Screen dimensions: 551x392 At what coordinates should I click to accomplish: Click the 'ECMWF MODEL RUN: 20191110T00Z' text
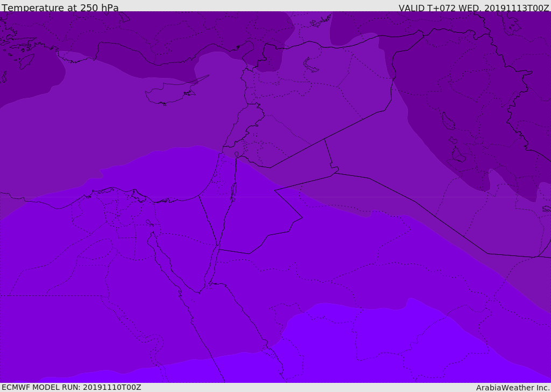tap(72, 387)
